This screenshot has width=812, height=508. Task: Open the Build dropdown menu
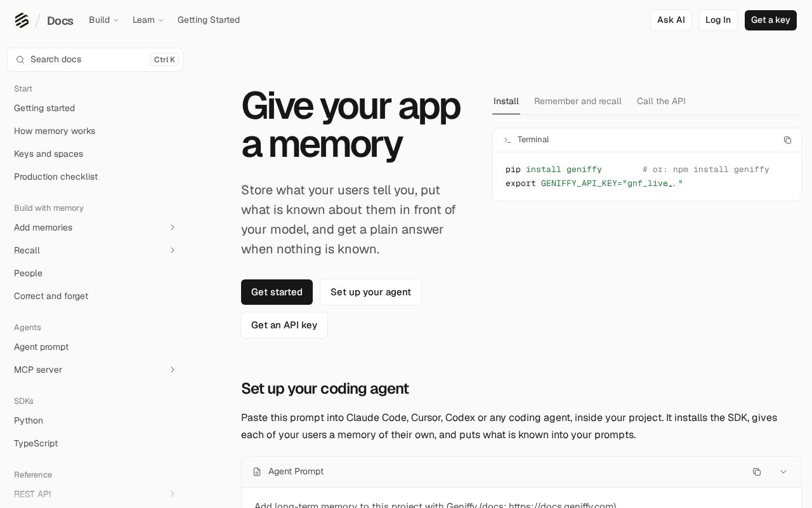pos(104,20)
